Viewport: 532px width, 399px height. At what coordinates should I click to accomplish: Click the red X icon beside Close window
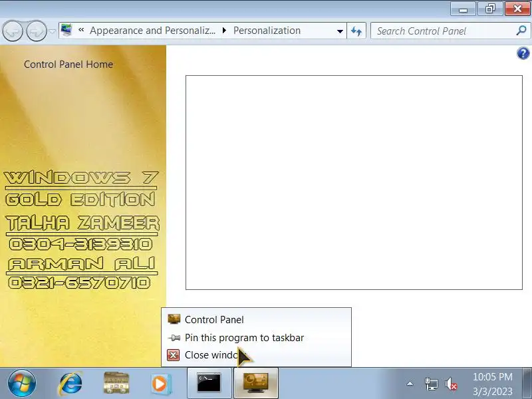click(174, 355)
